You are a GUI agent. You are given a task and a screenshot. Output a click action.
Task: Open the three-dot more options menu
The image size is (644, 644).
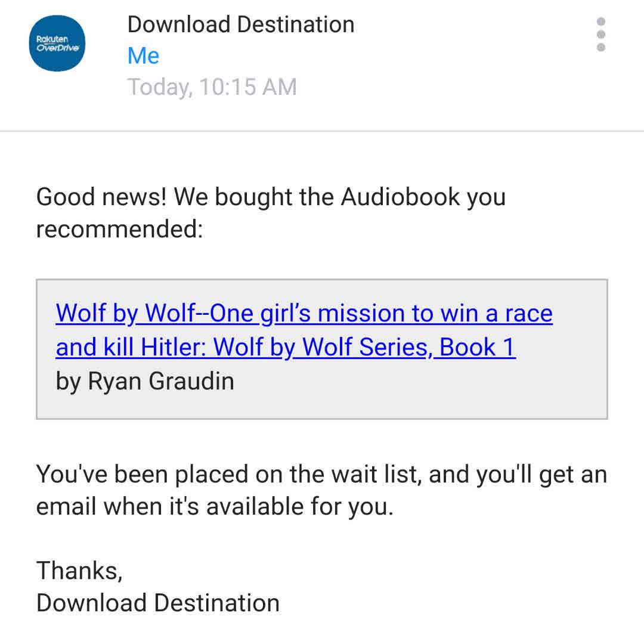click(x=600, y=35)
